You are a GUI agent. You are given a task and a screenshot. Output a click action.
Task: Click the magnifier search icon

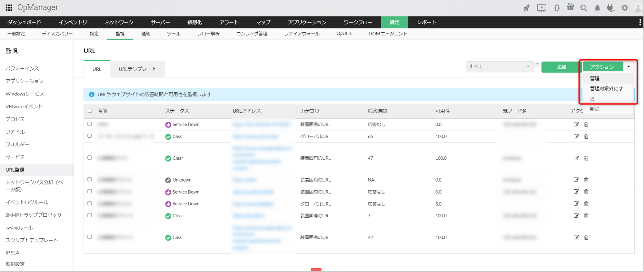[584, 8]
